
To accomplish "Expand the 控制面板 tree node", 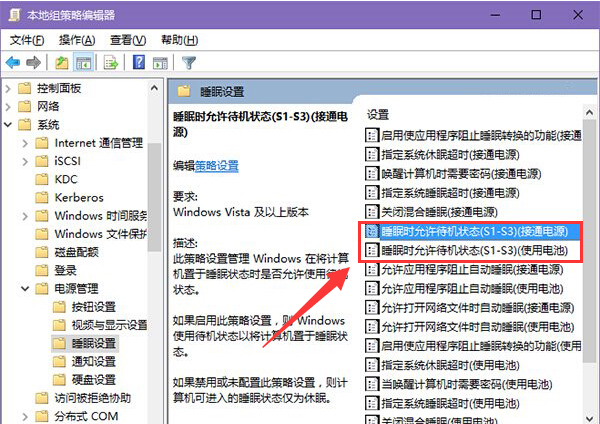I will click(x=9, y=88).
